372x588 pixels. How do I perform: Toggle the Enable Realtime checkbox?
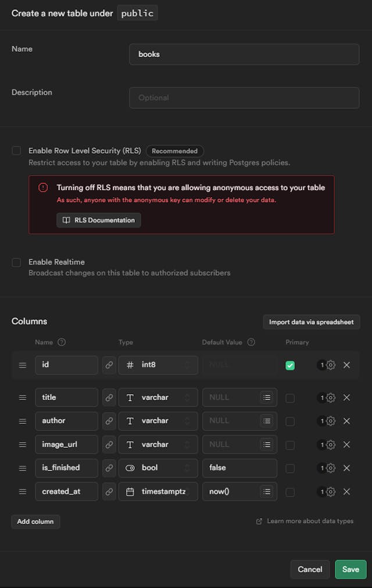pyautogui.click(x=16, y=262)
